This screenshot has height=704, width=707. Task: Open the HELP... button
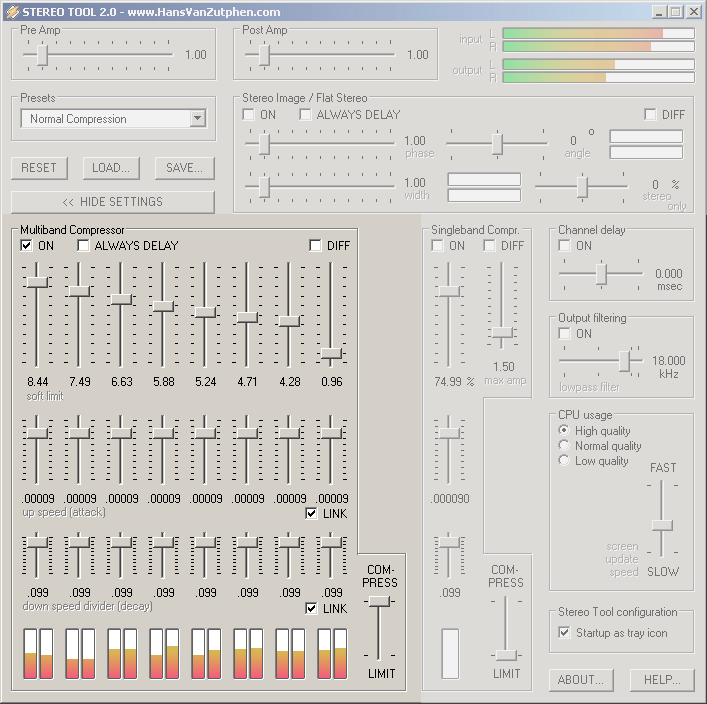click(662, 680)
